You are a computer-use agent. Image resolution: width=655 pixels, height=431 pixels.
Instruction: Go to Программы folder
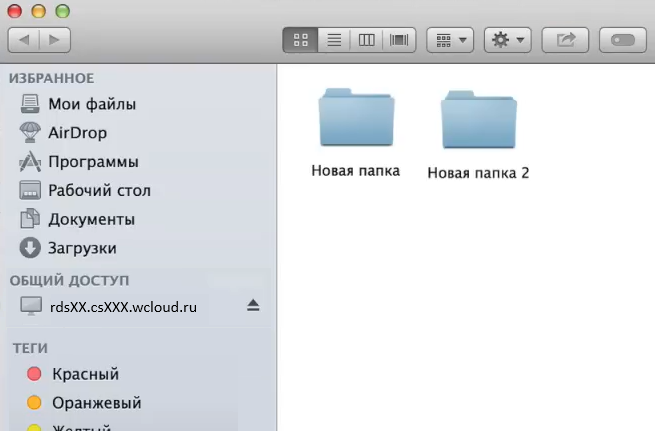pyautogui.click(x=93, y=162)
